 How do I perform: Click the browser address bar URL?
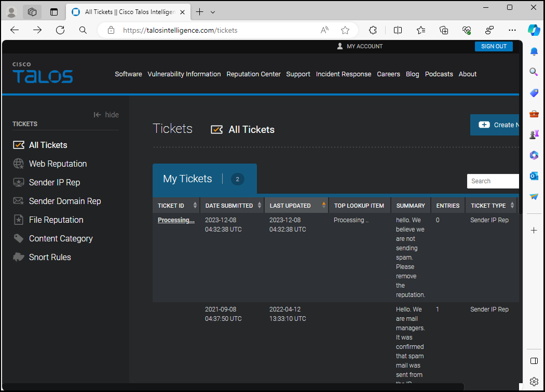pyautogui.click(x=180, y=30)
